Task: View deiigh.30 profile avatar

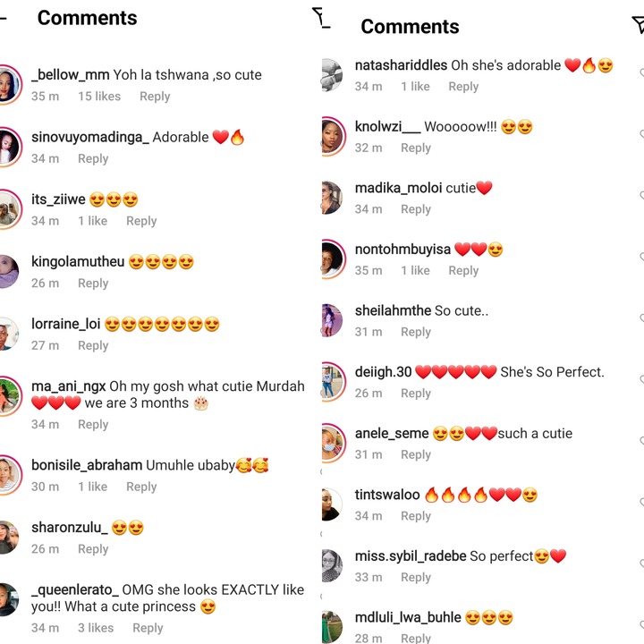Action: (x=334, y=382)
